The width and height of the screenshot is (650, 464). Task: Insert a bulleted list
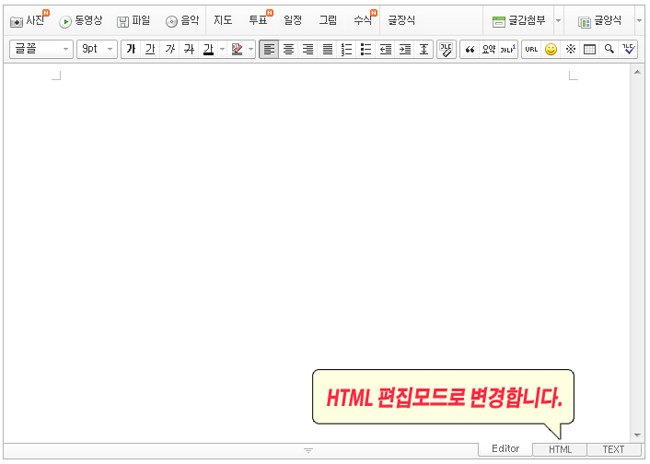pyautogui.click(x=366, y=49)
